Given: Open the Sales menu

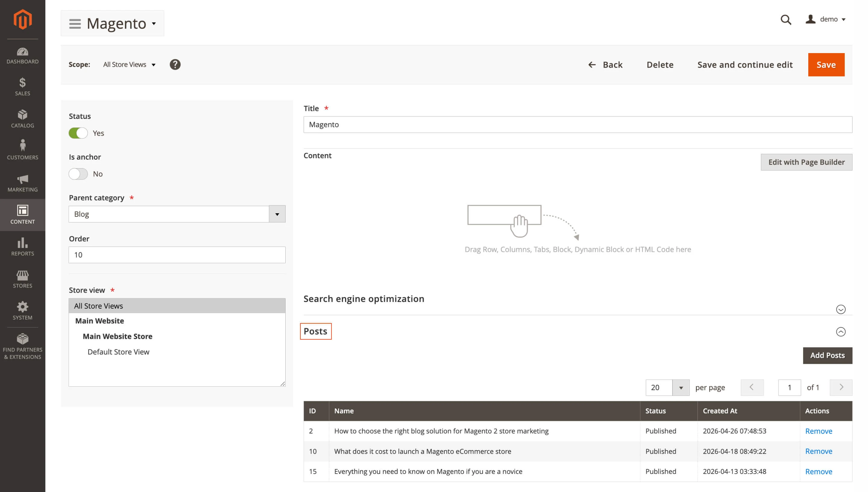Looking at the screenshot, I should [x=23, y=87].
